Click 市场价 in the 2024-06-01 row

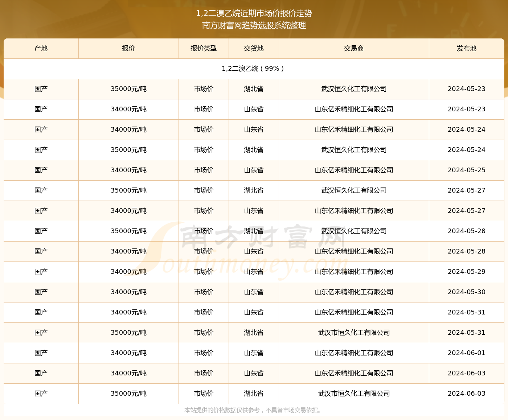(x=204, y=353)
